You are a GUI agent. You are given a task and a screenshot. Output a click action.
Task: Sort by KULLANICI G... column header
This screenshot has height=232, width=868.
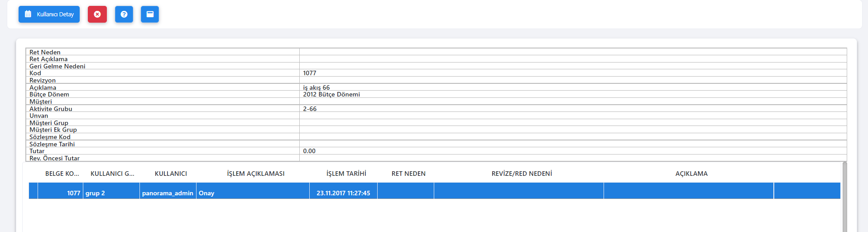[x=112, y=174]
